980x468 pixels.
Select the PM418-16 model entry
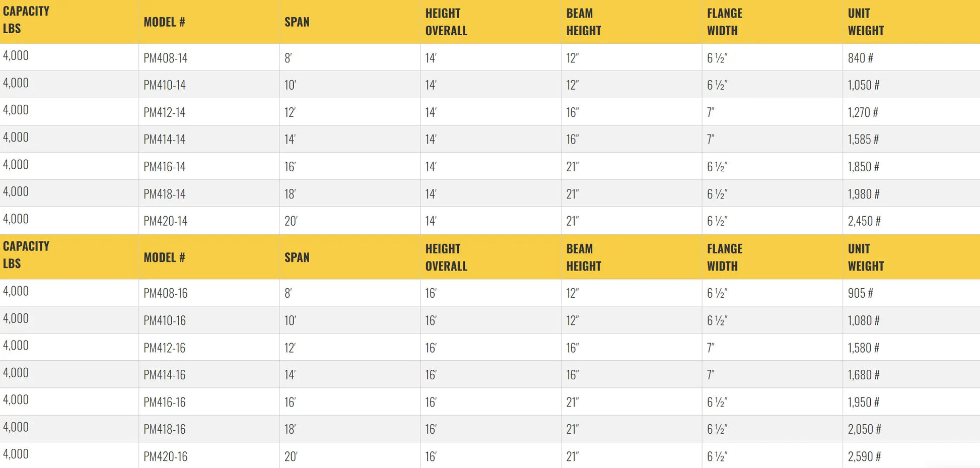pyautogui.click(x=164, y=429)
